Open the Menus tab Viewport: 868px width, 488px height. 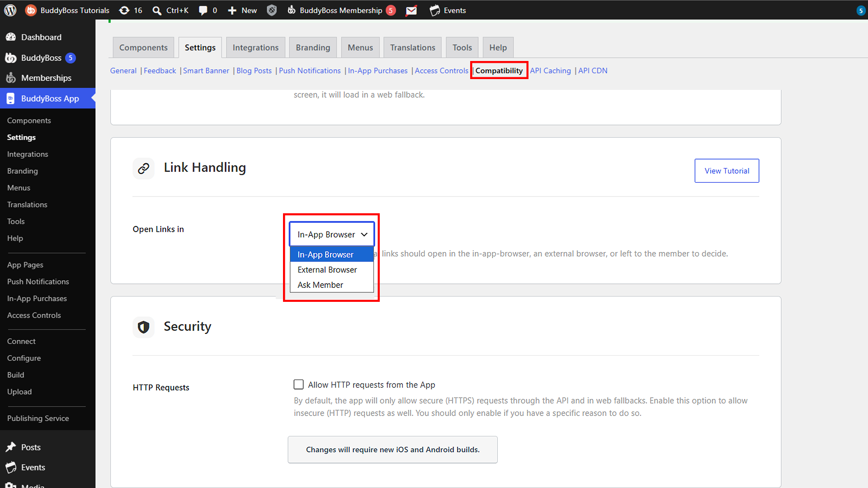(x=360, y=47)
